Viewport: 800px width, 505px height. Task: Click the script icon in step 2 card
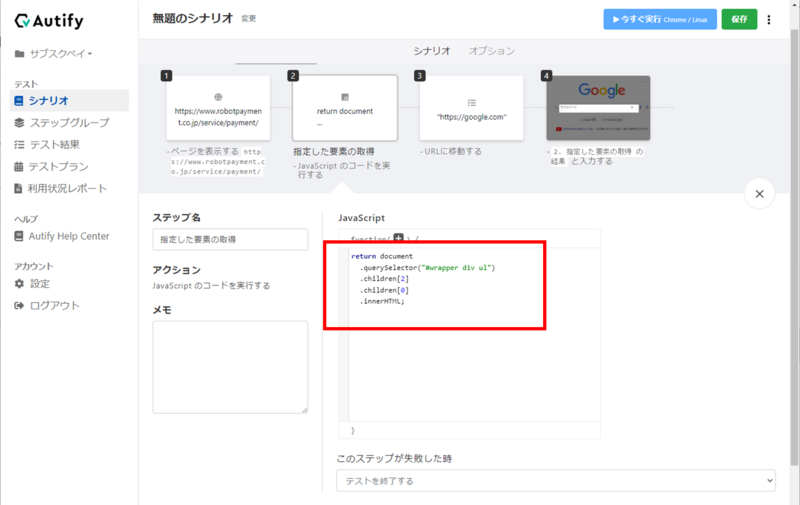click(345, 97)
